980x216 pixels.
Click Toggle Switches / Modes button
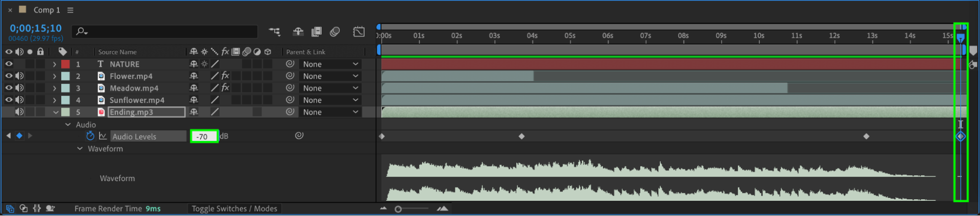point(234,209)
